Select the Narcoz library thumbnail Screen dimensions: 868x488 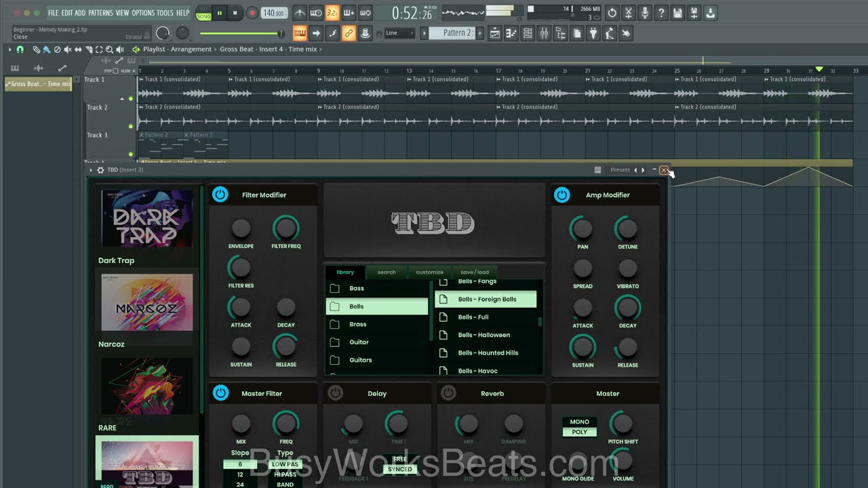(x=146, y=302)
